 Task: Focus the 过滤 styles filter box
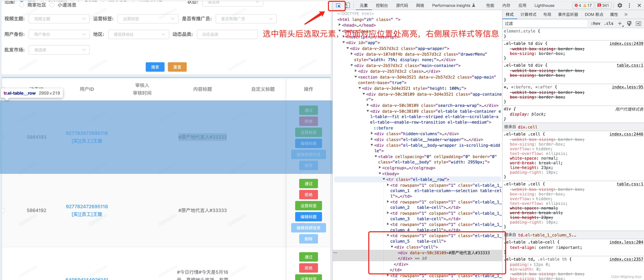tap(545, 23)
